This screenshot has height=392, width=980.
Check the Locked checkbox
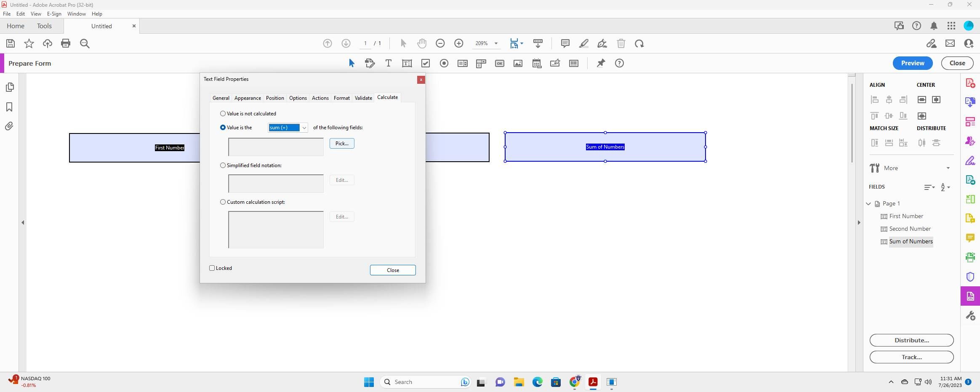pyautogui.click(x=212, y=268)
